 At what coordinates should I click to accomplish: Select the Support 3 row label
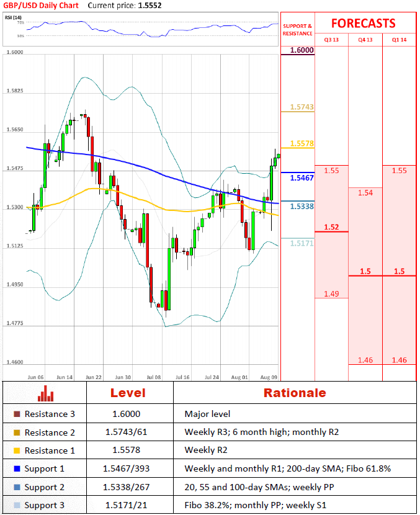click(x=44, y=505)
